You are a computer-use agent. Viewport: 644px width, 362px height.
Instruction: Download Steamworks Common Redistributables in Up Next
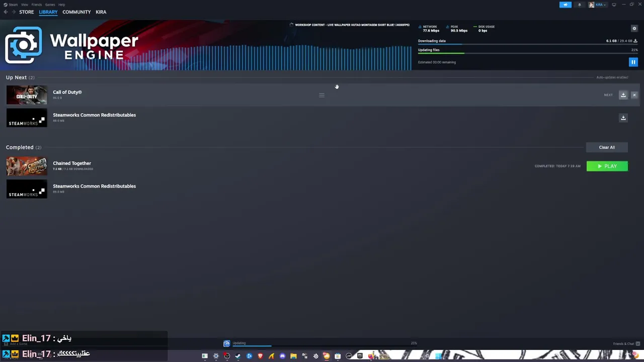click(623, 118)
